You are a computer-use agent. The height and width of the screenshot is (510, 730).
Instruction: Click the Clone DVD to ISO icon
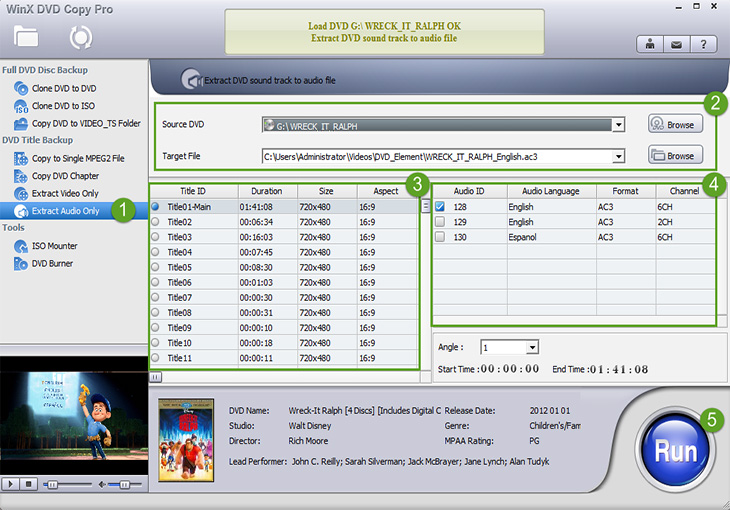pos(21,106)
